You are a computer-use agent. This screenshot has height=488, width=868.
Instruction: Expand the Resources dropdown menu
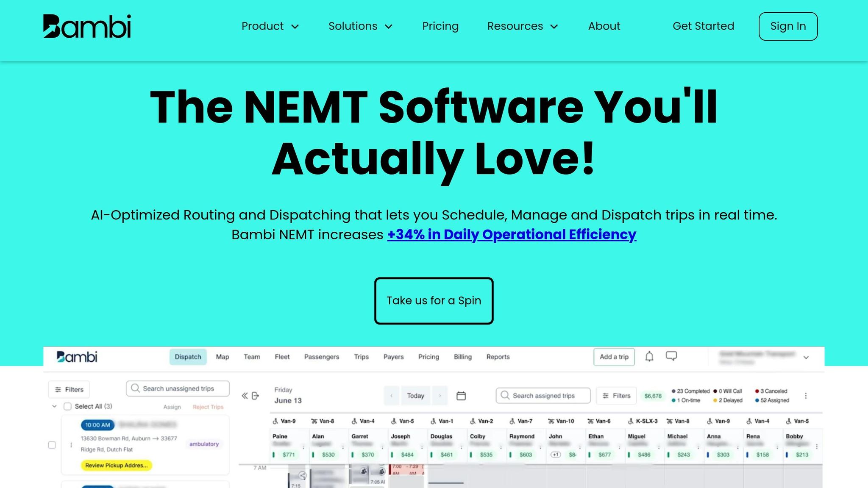[522, 26]
